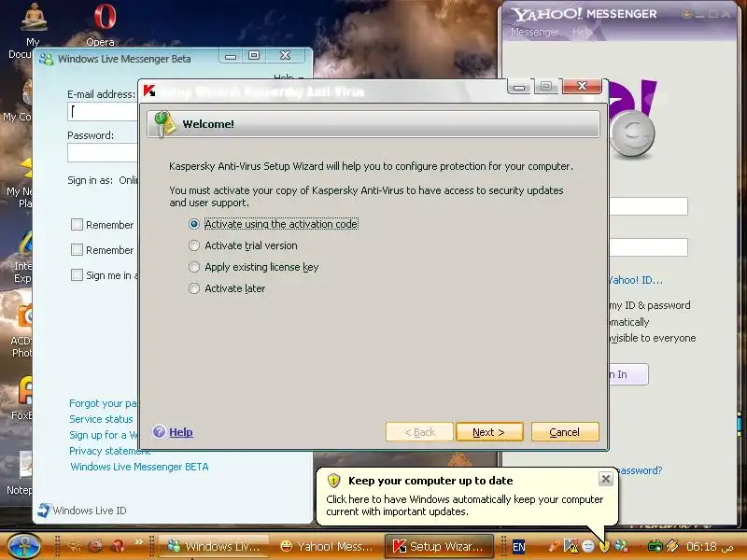Click the Yahoo Messenger smiley tray icon

click(588, 546)
